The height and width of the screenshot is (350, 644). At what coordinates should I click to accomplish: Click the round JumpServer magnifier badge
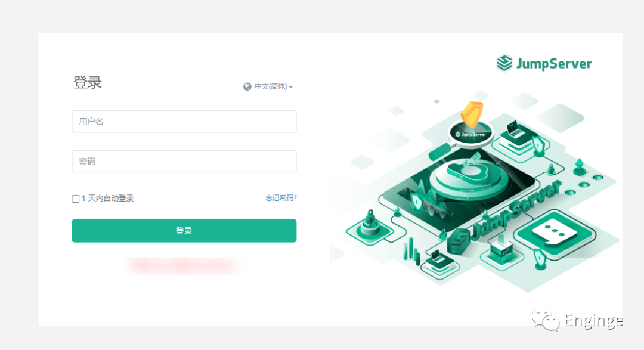[470, 134]
